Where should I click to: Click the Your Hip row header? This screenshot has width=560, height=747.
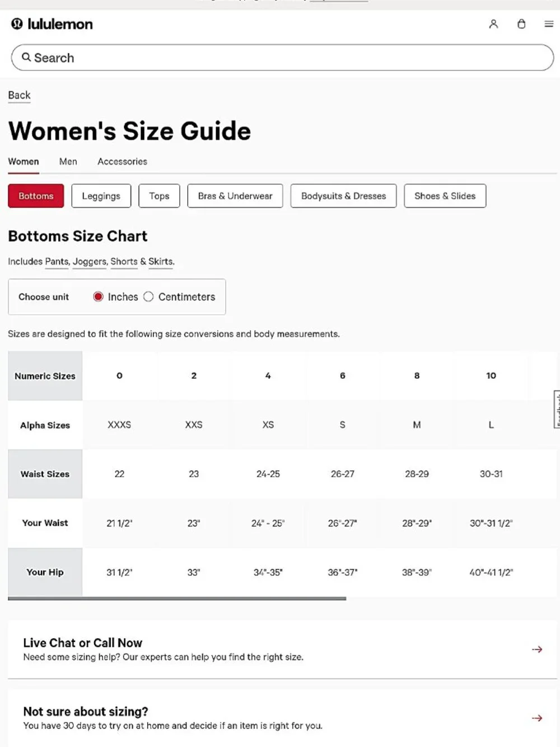[x=45, y=572]
